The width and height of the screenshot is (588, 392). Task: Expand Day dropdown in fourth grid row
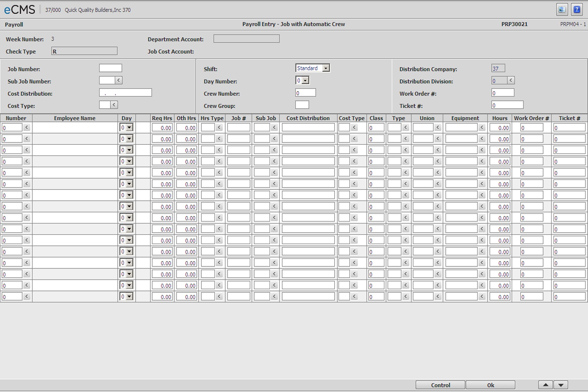[x=130, y=161]
